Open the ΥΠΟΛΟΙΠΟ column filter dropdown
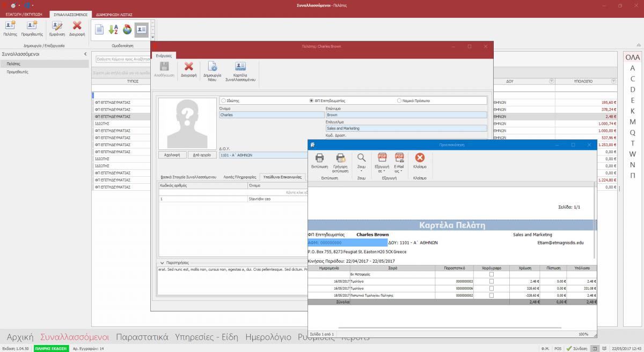 pos(614,81)
